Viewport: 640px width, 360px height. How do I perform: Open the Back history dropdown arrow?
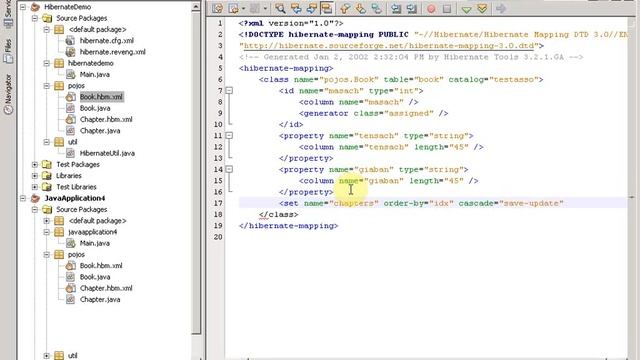coord(243,9)
